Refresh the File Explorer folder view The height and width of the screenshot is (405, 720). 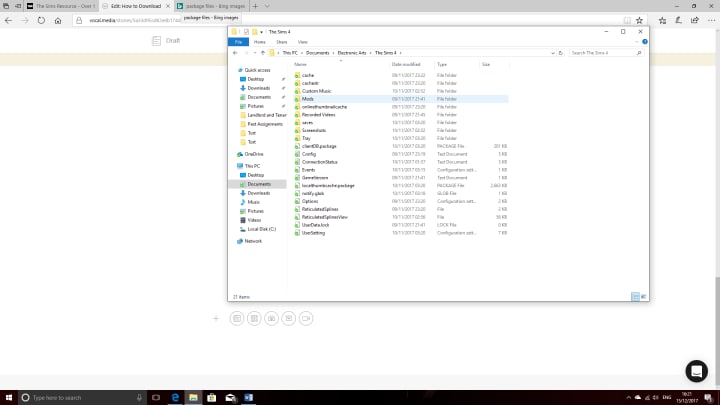561,53
